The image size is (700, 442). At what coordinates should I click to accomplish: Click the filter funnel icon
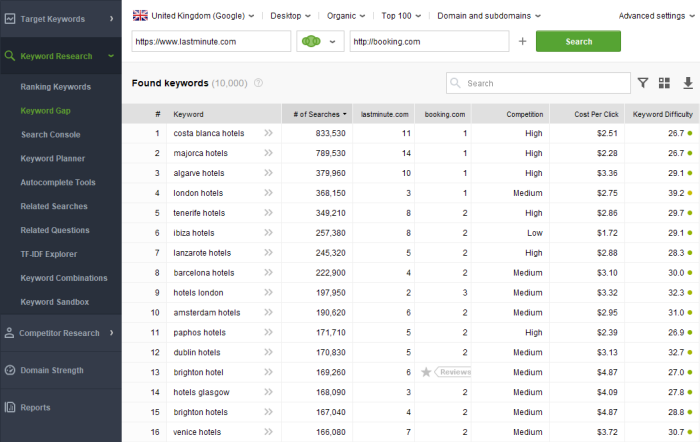pos(643,83)
